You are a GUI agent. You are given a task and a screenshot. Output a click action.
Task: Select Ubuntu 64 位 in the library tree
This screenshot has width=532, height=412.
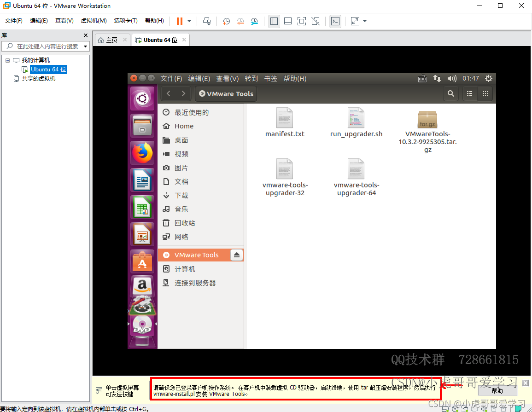[x=48, y=70]
